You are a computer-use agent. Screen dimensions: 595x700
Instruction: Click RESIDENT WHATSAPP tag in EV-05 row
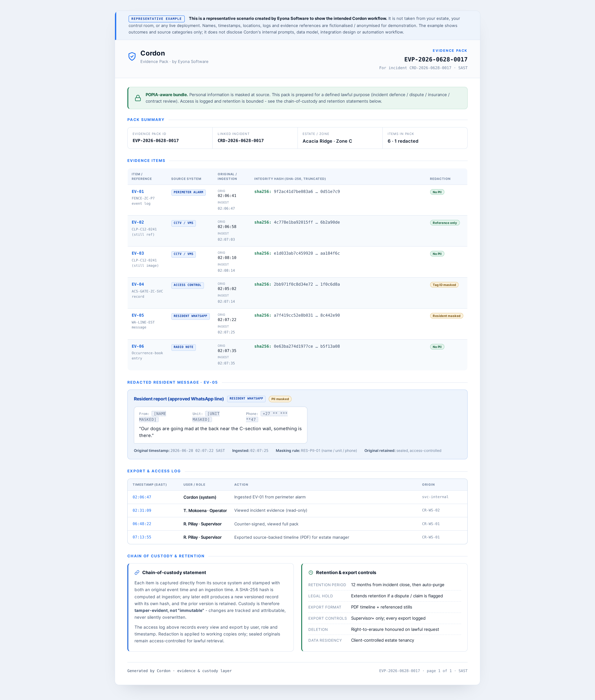click(x=190, y=316)
